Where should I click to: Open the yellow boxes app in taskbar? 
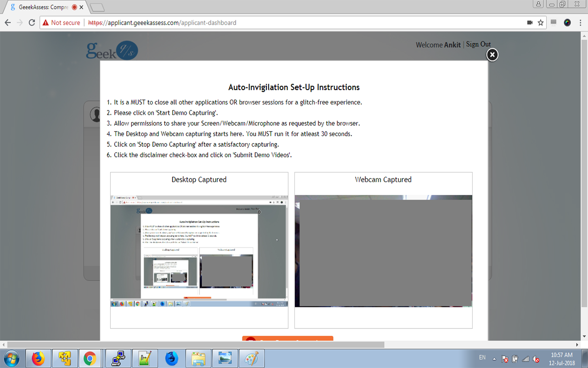[64, 358]
